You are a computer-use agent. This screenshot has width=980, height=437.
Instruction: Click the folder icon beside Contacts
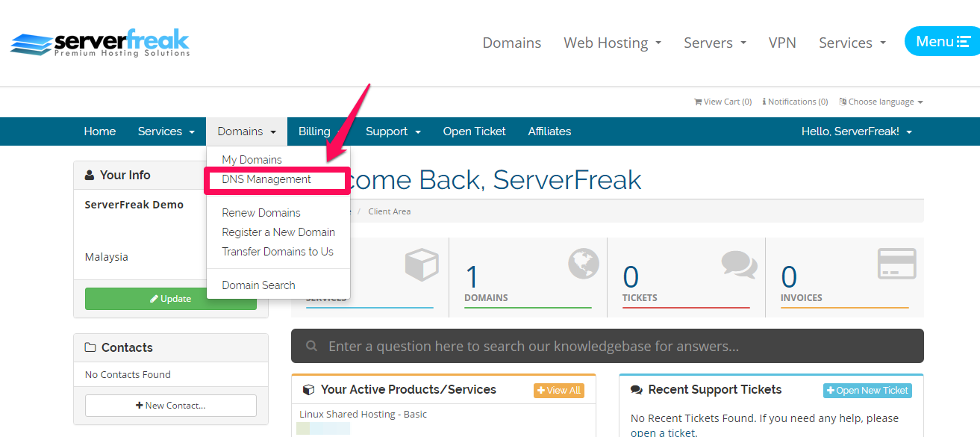point(90,347)
